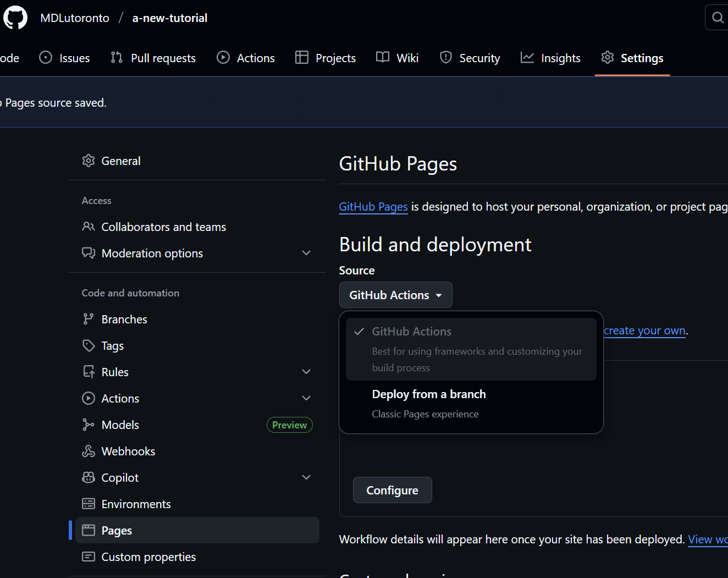Expand the Moderation options section
Screen dimensions: 728x578
(x=306, y=253)
